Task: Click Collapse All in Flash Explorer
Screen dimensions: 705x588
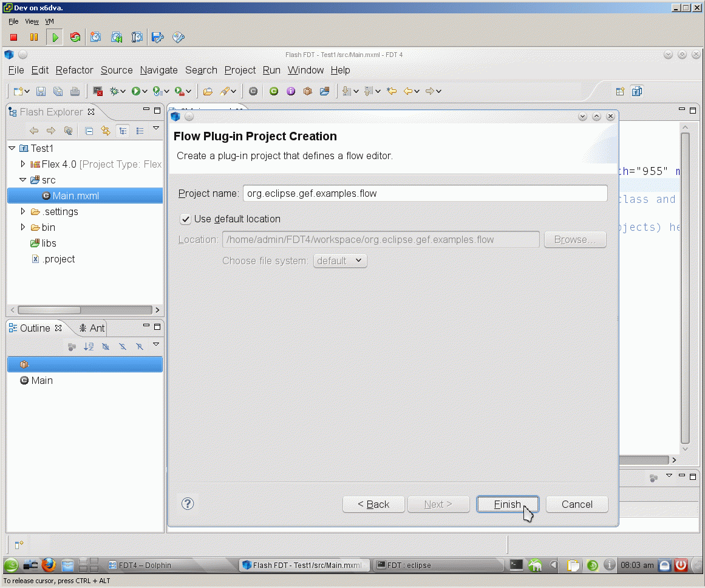Action: 89,131
